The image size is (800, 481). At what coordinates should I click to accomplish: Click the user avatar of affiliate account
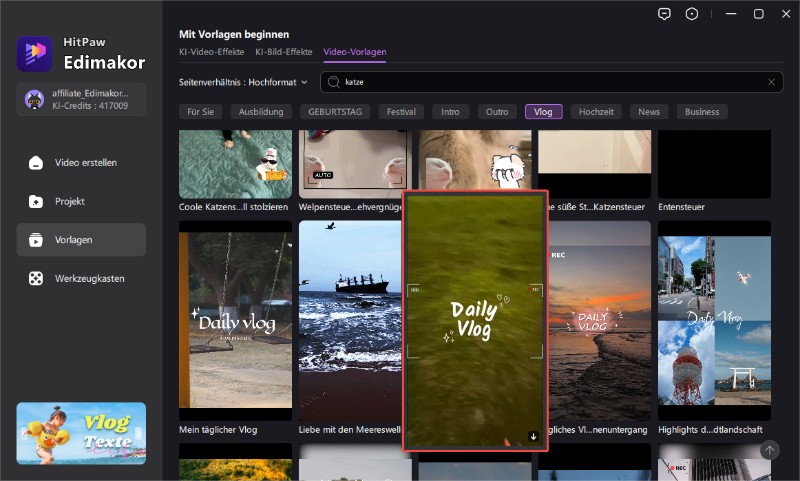point(34,98)
